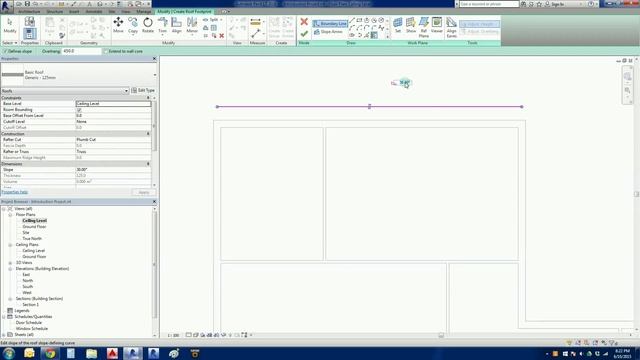640x360 pixels.
Task: Open the AutoCAD taskbar icon
Action: coord(112,353)
